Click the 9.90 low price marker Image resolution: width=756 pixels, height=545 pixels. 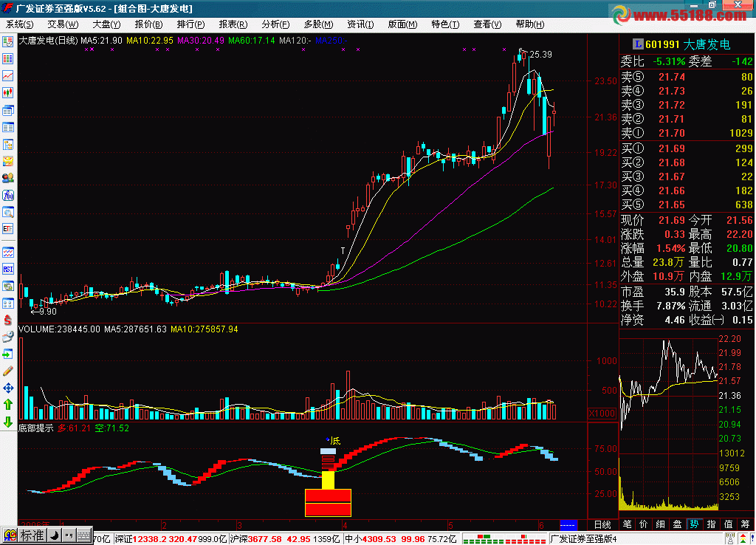(x=48, y=312)
